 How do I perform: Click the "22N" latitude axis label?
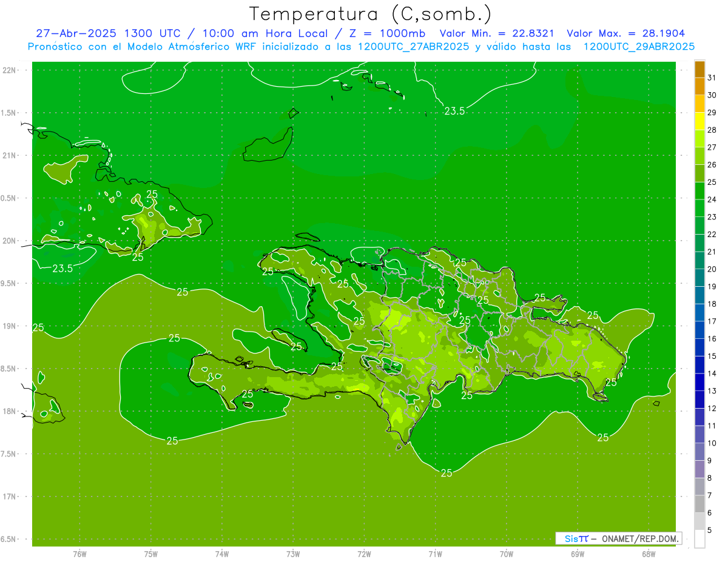[x=9, y=70]
